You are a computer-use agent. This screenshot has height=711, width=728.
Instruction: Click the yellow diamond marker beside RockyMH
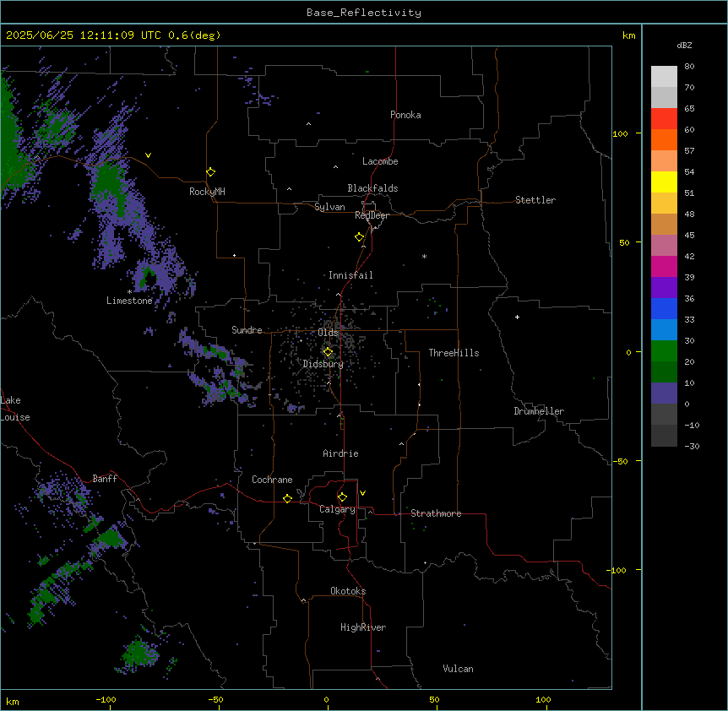tap(211, 171)
